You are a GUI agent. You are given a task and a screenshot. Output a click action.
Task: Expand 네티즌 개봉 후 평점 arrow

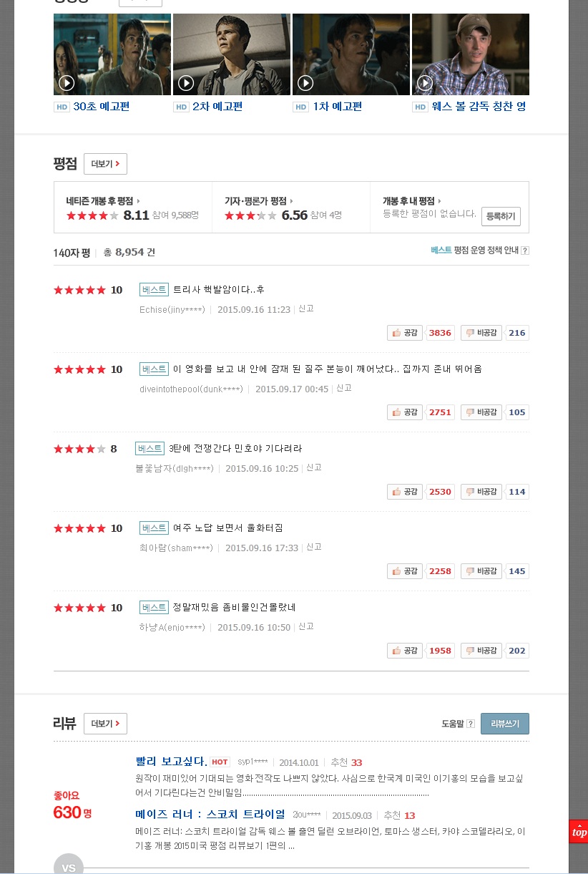(138, 201)
